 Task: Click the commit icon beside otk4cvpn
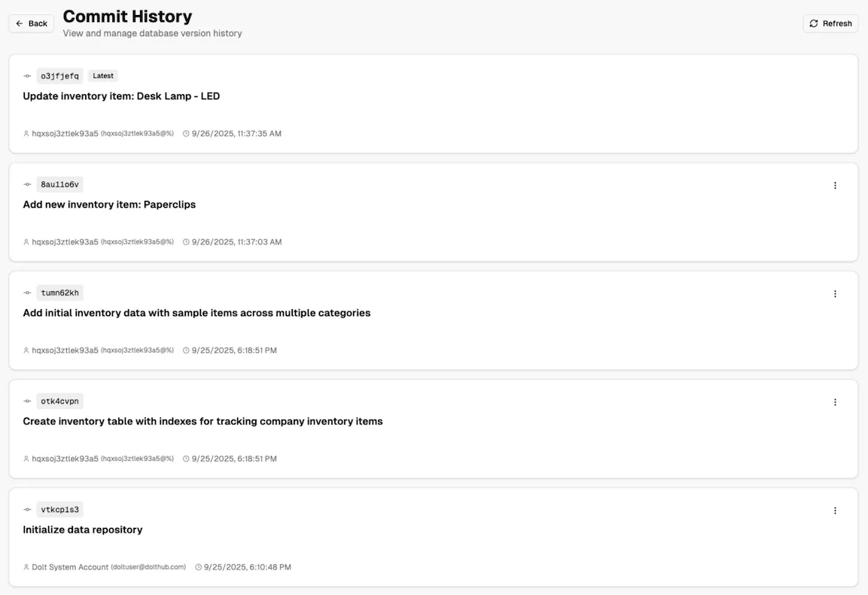[x=27, y=400]
